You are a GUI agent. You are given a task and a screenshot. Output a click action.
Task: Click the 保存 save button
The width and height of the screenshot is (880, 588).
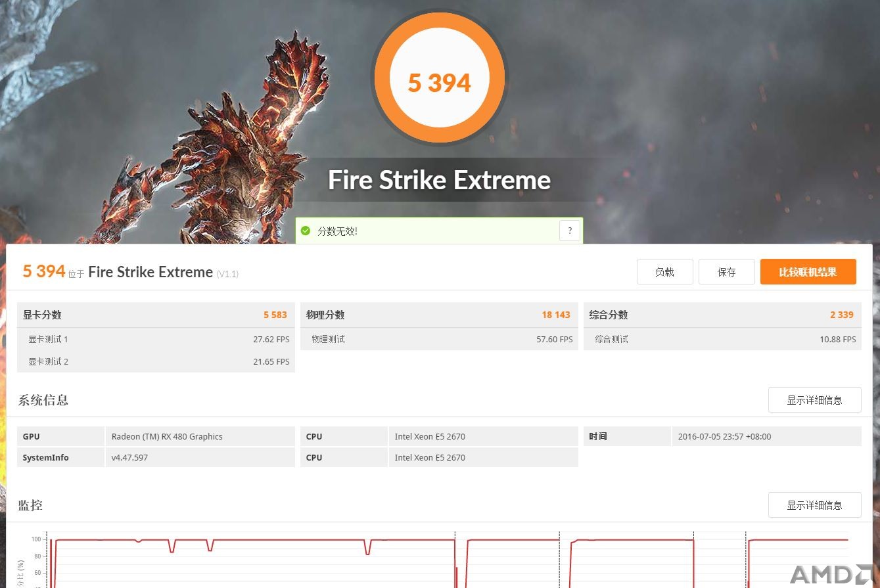click(726, 272)
